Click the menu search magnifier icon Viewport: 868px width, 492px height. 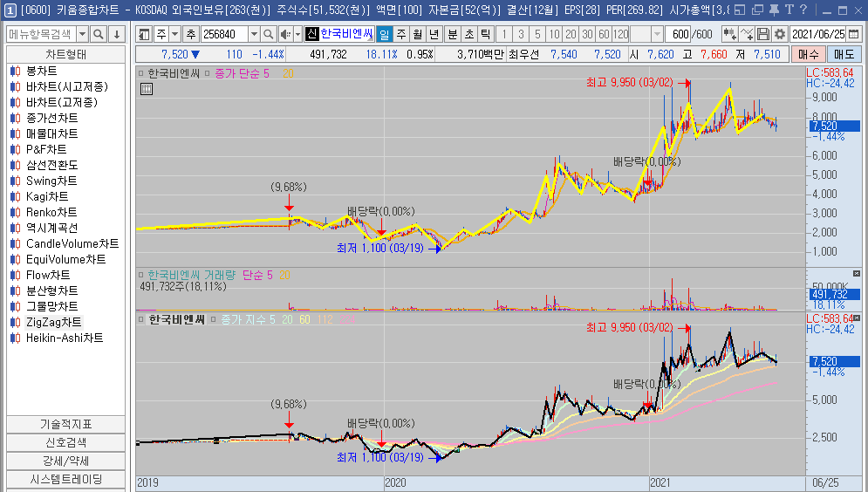[98, 34]
